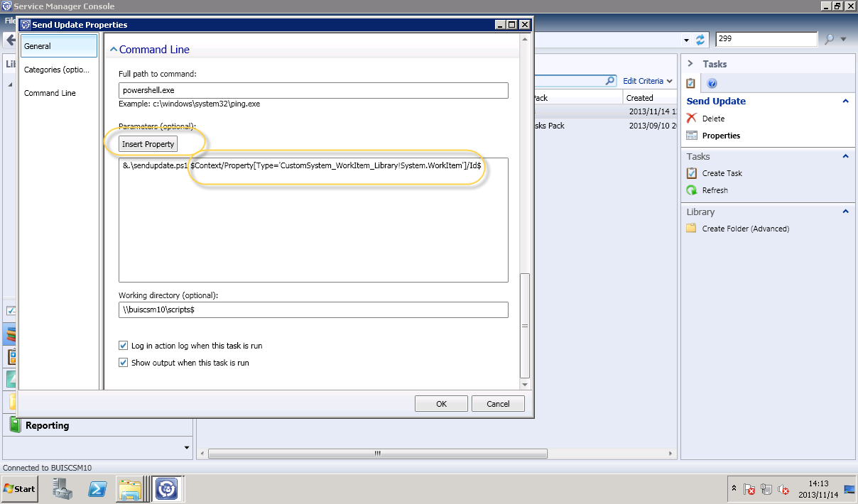Toggle Show output when task is run
This screenshot has width=858, height=504.
click(124, 363)
